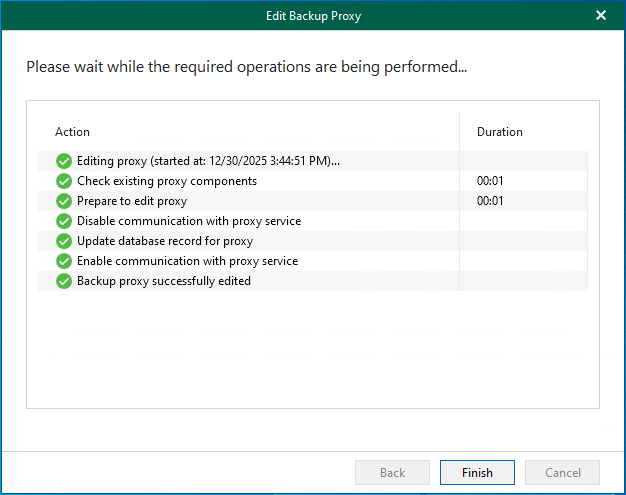The image size is (626, 495).
Task: Click the success icon for Check existing proxy components
Action: [x=64, y=181]
